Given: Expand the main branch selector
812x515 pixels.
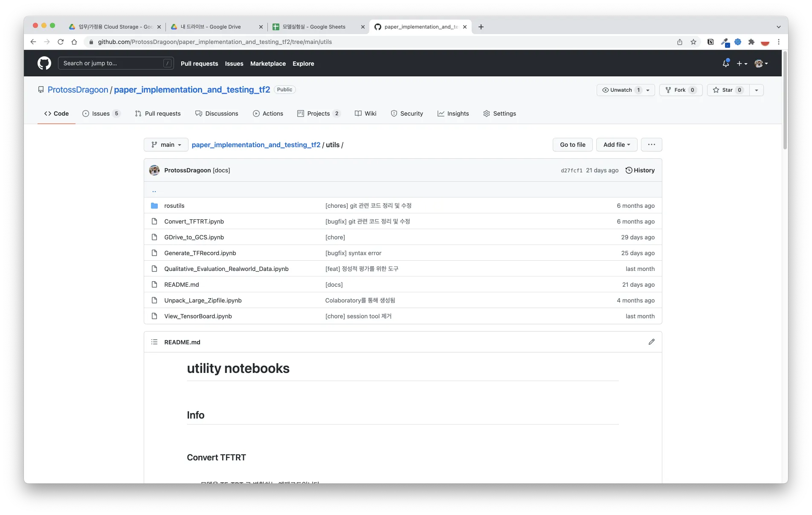Looking at the screenshot, I should tap(166, 145).
